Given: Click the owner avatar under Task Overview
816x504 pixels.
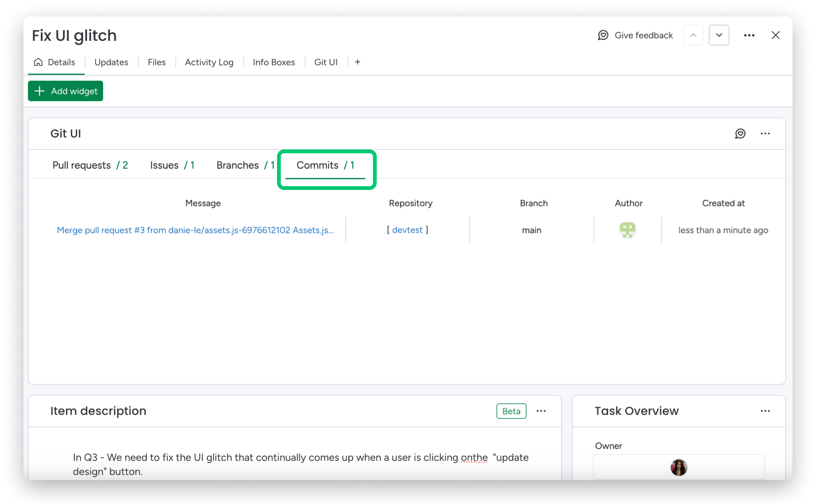Looking at the screenshot, I should tap(679, 467).
